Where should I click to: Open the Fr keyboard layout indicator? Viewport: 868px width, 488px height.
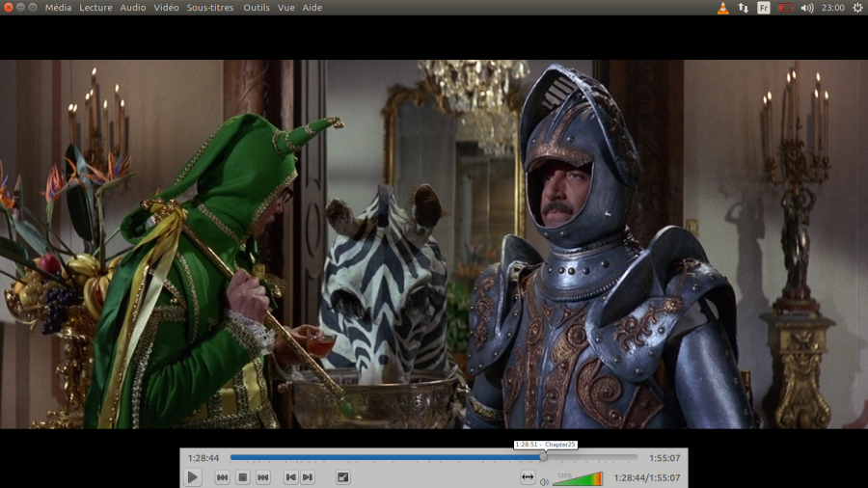pos(763,8)
